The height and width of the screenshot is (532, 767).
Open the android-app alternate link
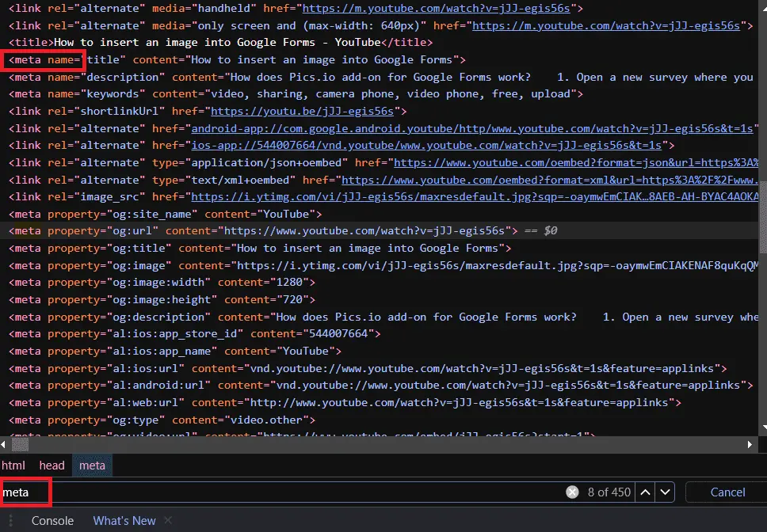[x=472, y=128]
